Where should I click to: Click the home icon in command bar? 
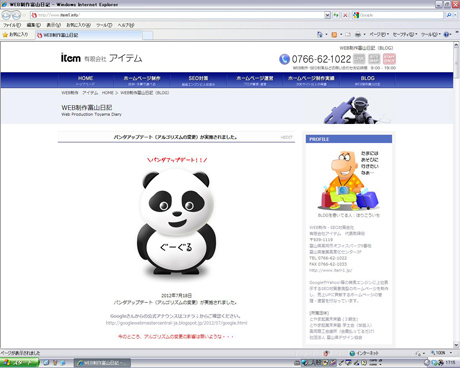click(320, 34)
